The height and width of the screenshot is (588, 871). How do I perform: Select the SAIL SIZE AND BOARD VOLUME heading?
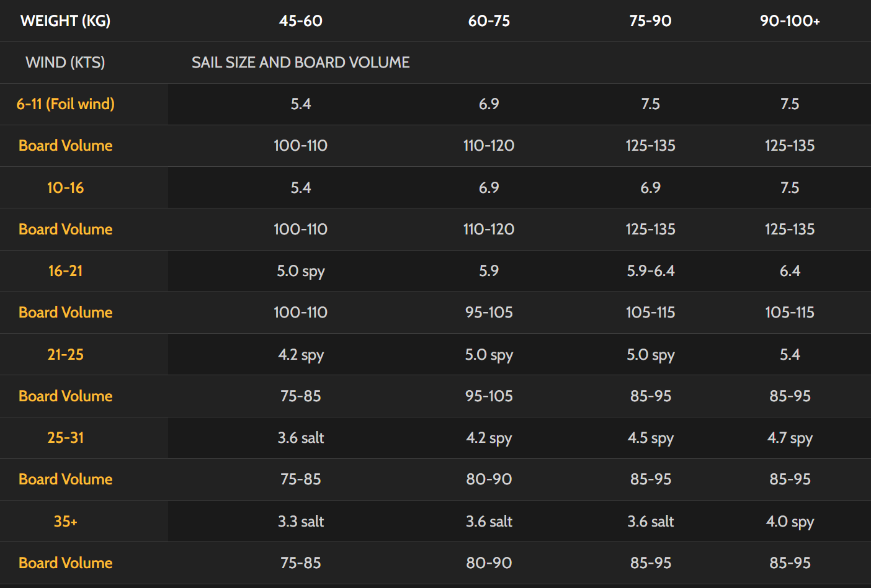pyautogui.click(x=301, y=63)
